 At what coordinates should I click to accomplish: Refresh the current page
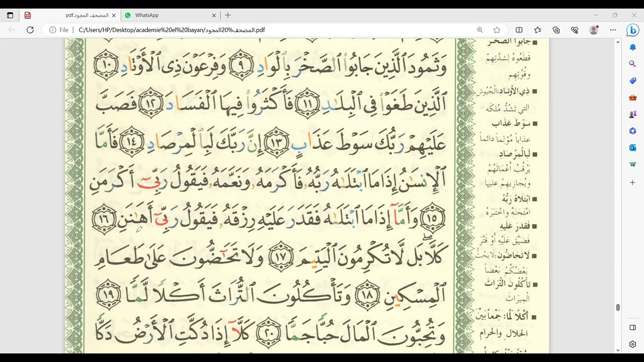coord(30,30)
